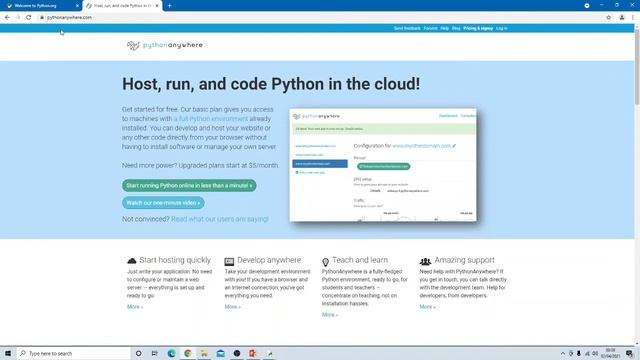Go back to the previous page

7,18
